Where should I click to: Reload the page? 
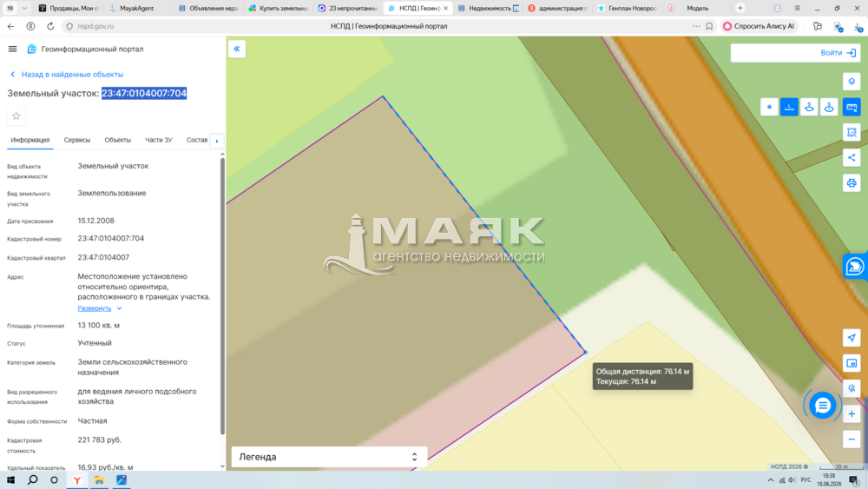(50, 26)
